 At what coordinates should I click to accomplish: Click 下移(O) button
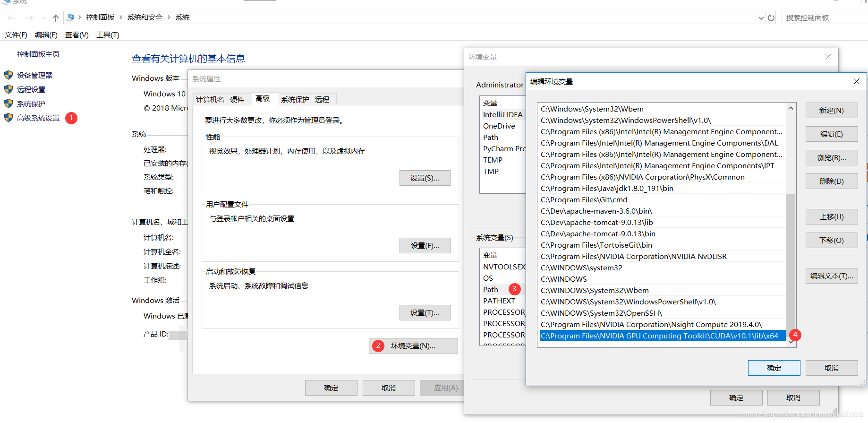[832, 241]
